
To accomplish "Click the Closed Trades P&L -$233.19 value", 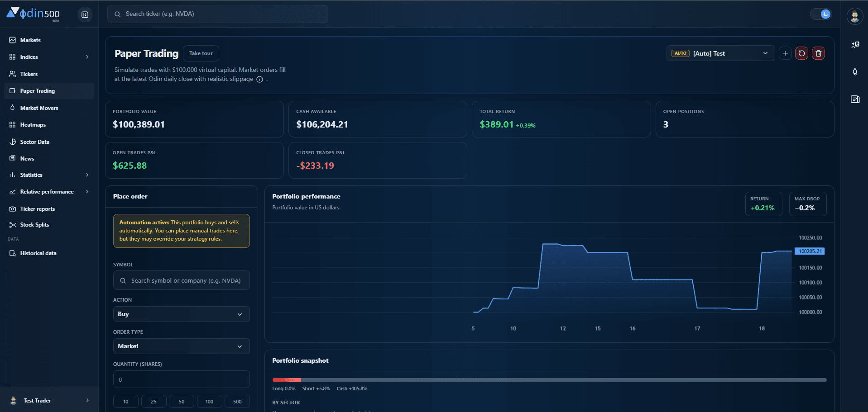I will [x=315, y=166].
